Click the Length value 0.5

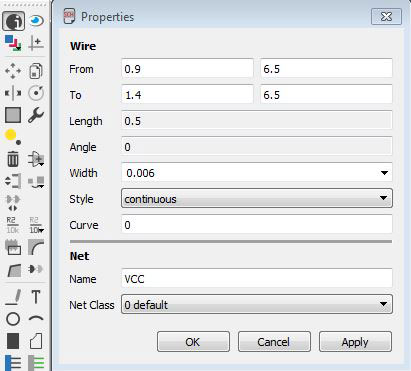pos(257,121)
